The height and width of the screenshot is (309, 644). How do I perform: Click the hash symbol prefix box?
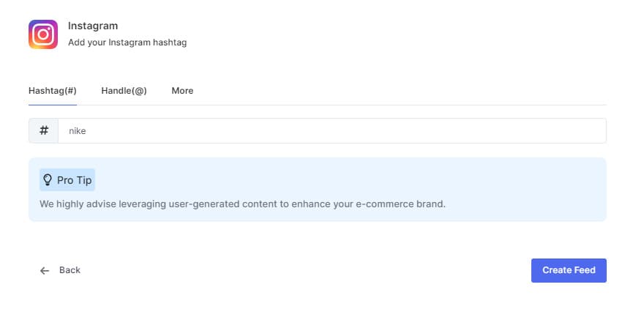click(x=44, y=131)
